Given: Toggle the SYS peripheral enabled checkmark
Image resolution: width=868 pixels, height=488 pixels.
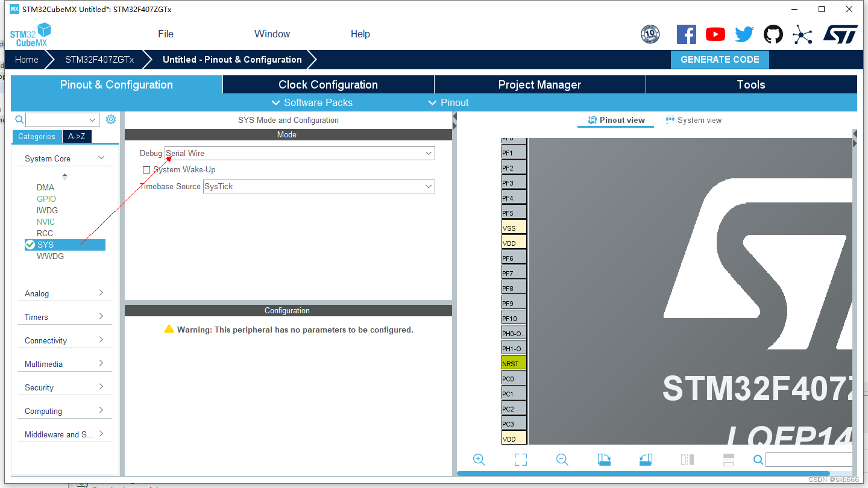Looking at the screenshot, I should [x=30, y=245].
